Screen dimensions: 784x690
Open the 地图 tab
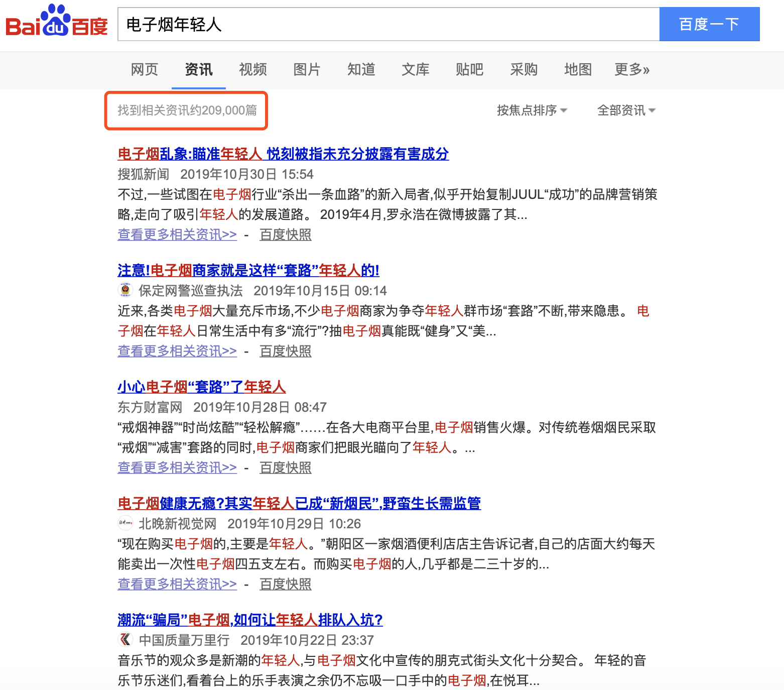point(578,69)
